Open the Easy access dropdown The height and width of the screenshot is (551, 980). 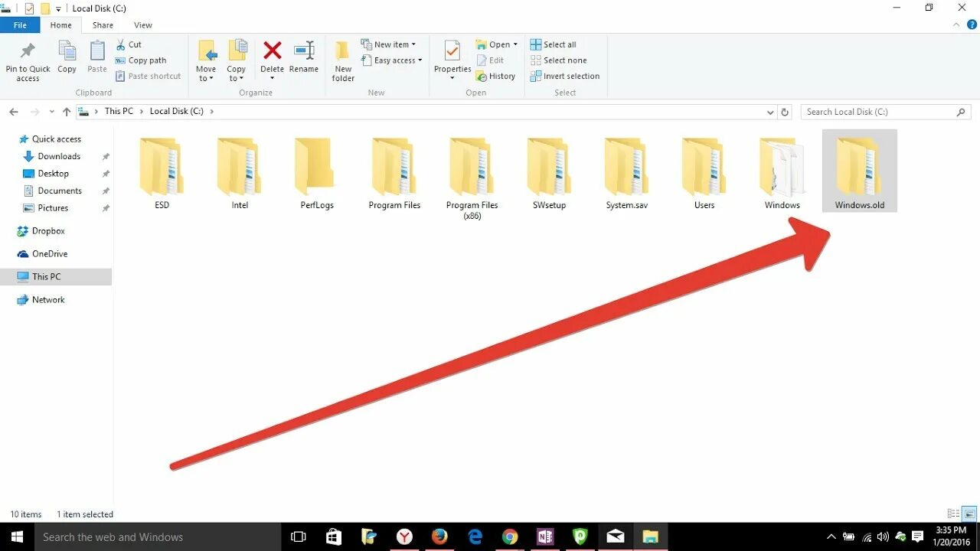[391, 60]
